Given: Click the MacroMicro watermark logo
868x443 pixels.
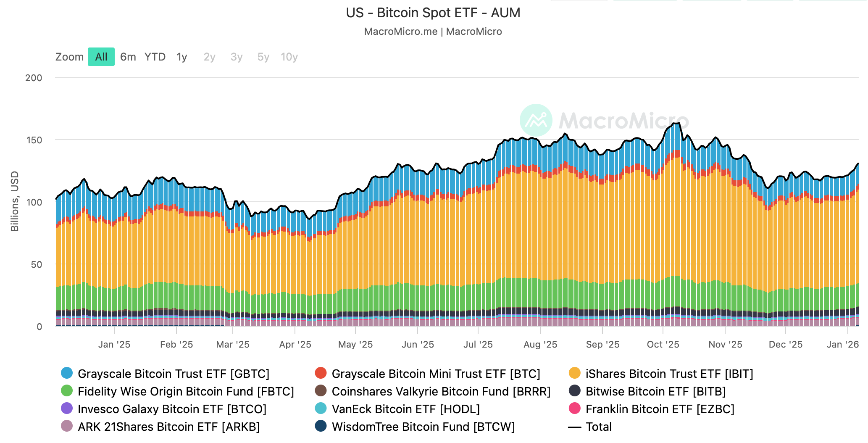Looking at the screenshot, I should 535,119.
